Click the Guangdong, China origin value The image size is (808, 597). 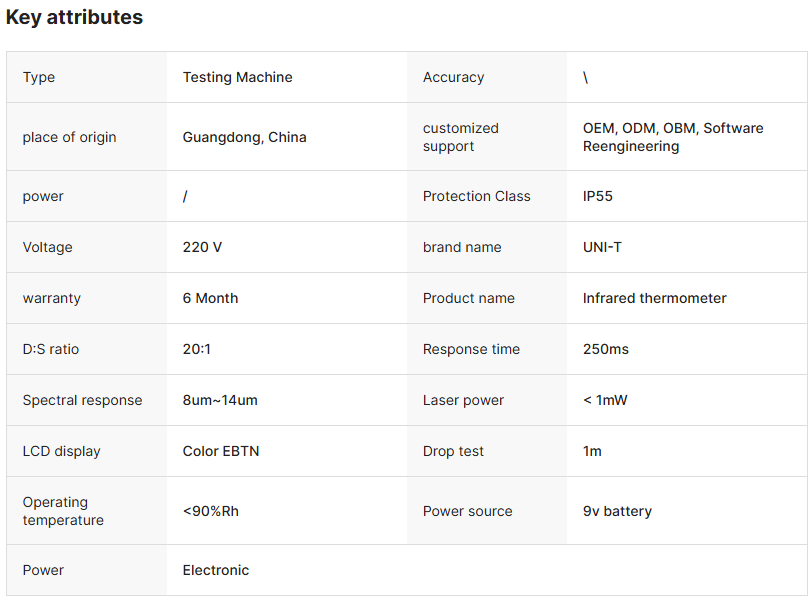point(244,137)
